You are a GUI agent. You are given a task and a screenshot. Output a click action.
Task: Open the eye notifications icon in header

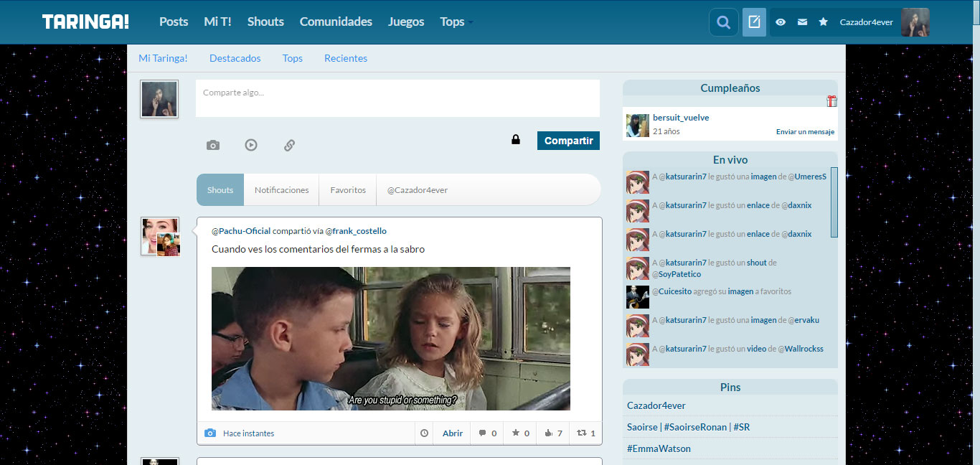pyautogui.click(x=781, y=22)
